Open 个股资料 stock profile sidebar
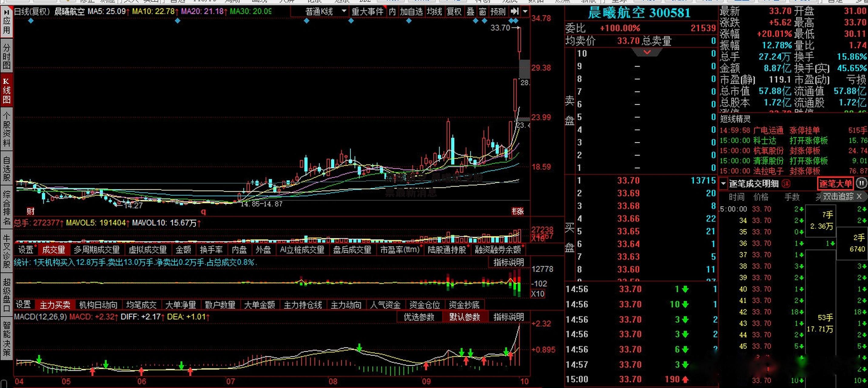This screenshot has height=388, width=868. [6, 129]
